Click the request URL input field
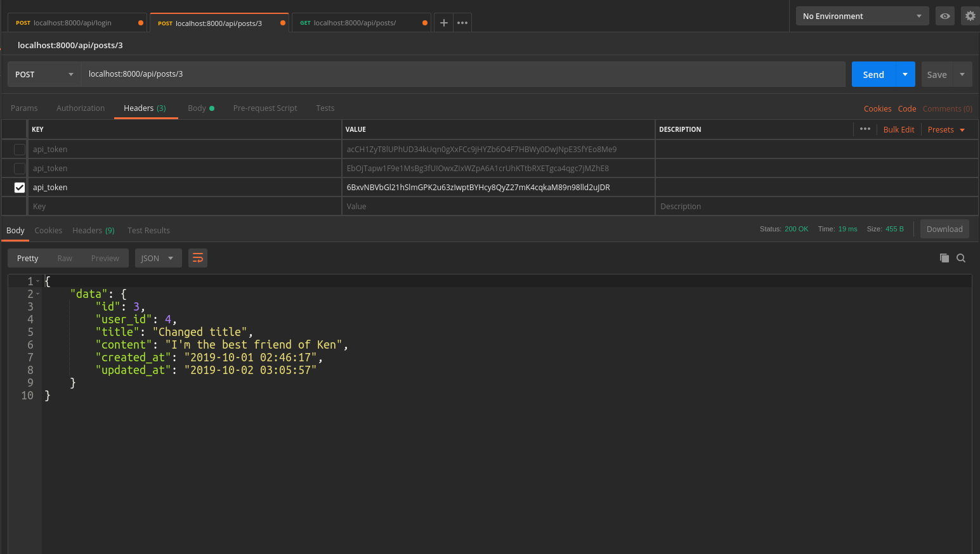This screenshot has width=980, height=554. pyautogui.click(x=463, y=74)
